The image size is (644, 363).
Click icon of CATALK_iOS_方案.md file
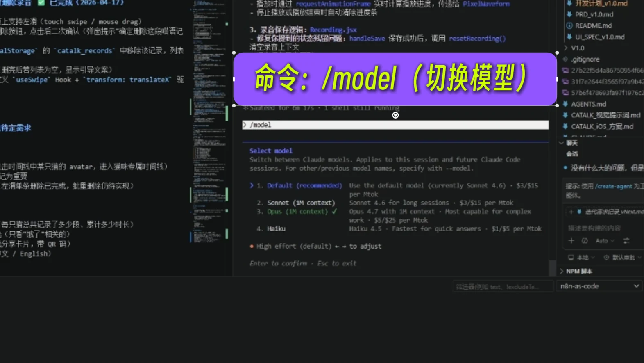[x=565, y=126]
